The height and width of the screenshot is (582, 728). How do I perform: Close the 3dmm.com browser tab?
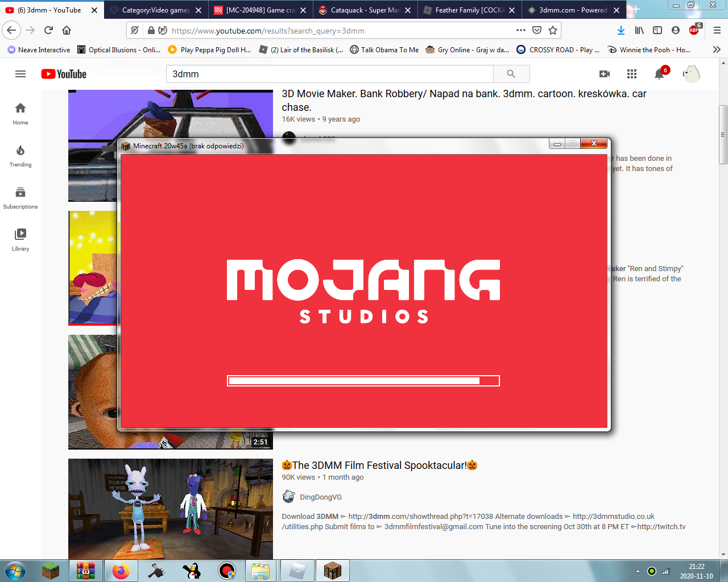(x=617, y=10)
